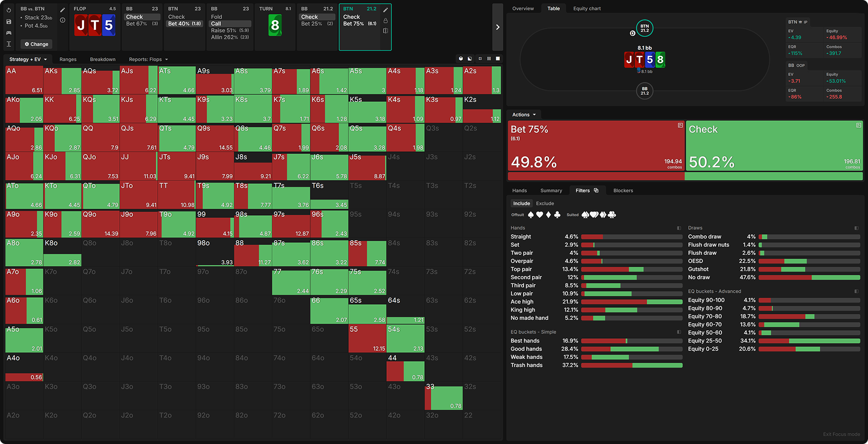Click the save disk icon

9,22
